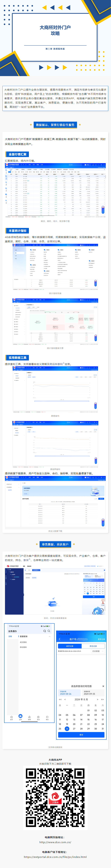This screenshot has width=111, height=868.
Task: Go to the next month arrow
Action: [98, 699]
